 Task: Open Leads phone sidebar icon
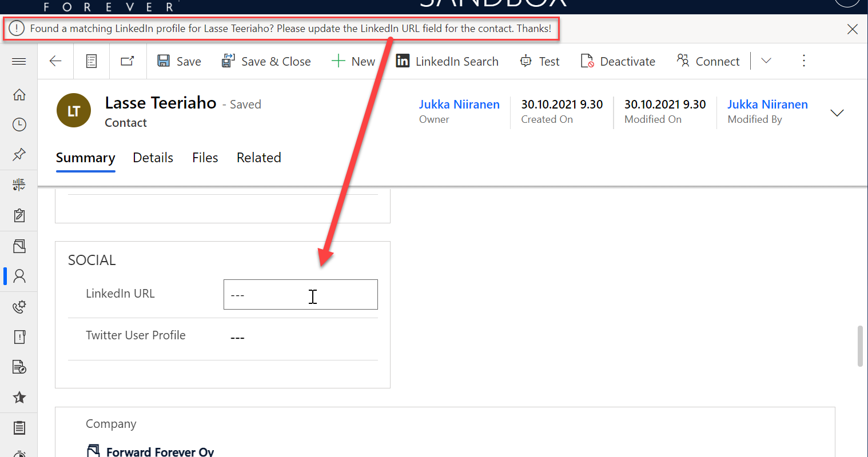click(x=19, y=307)
